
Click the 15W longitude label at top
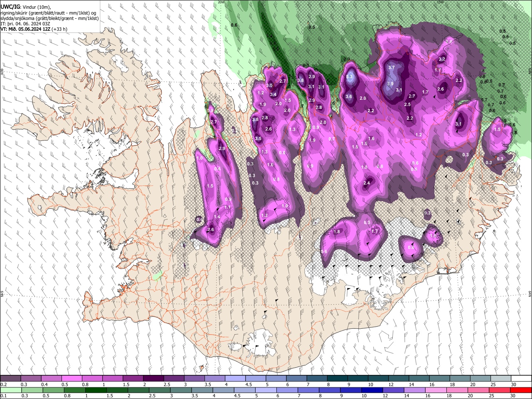[441, 2]
